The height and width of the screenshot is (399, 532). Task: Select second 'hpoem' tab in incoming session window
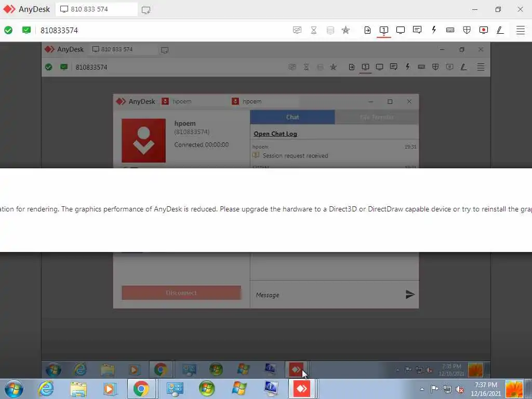click(x=264, y=101)
